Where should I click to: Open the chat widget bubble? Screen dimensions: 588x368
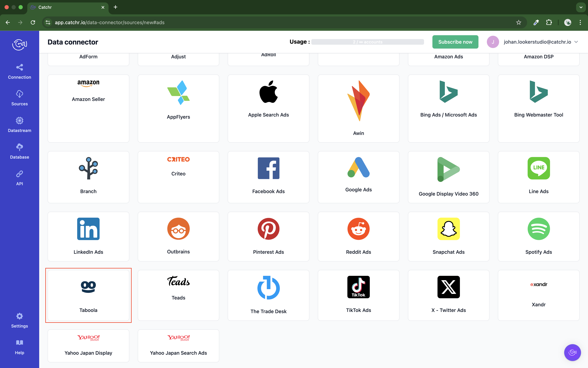(x=572, y=352)
